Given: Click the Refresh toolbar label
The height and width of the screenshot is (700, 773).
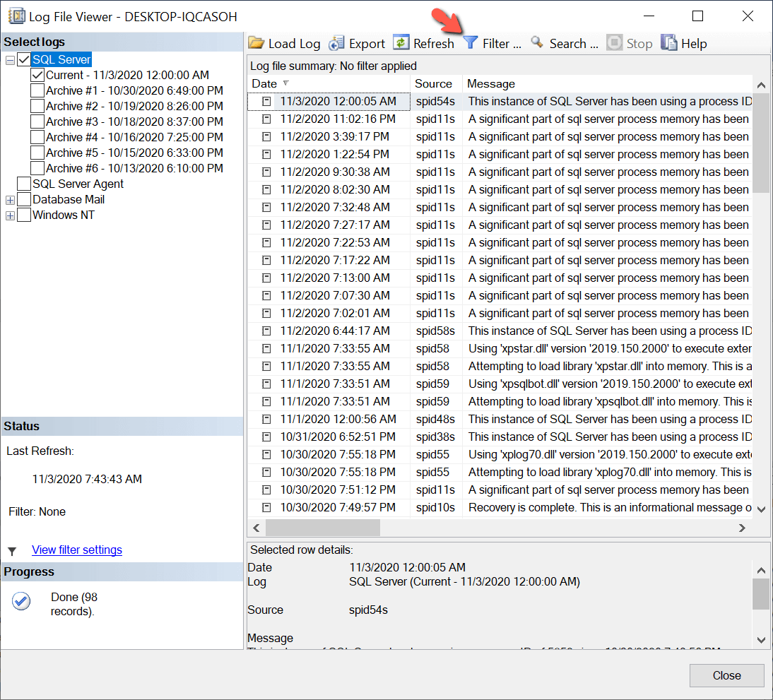Looking at the screenshot, I should (x=434, y=43).
